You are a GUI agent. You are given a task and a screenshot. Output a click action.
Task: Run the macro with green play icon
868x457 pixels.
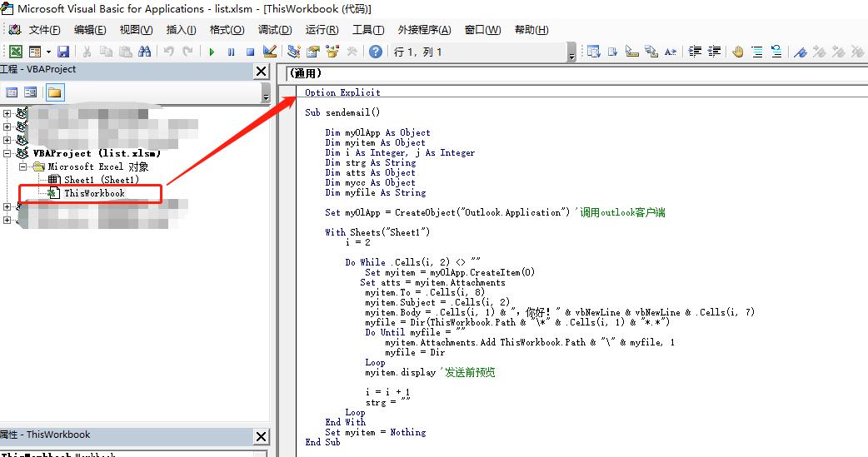(x=212, y=52)
